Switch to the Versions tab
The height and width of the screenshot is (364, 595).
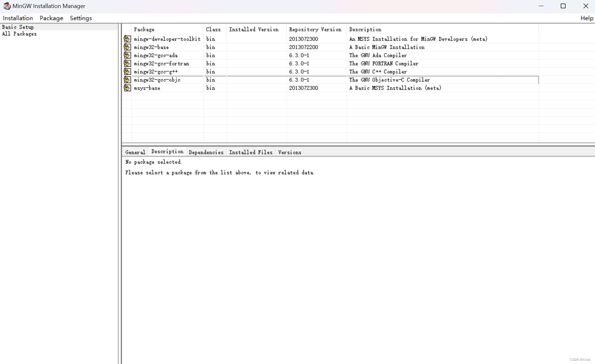pyautogui.click(x=289, y=152)
